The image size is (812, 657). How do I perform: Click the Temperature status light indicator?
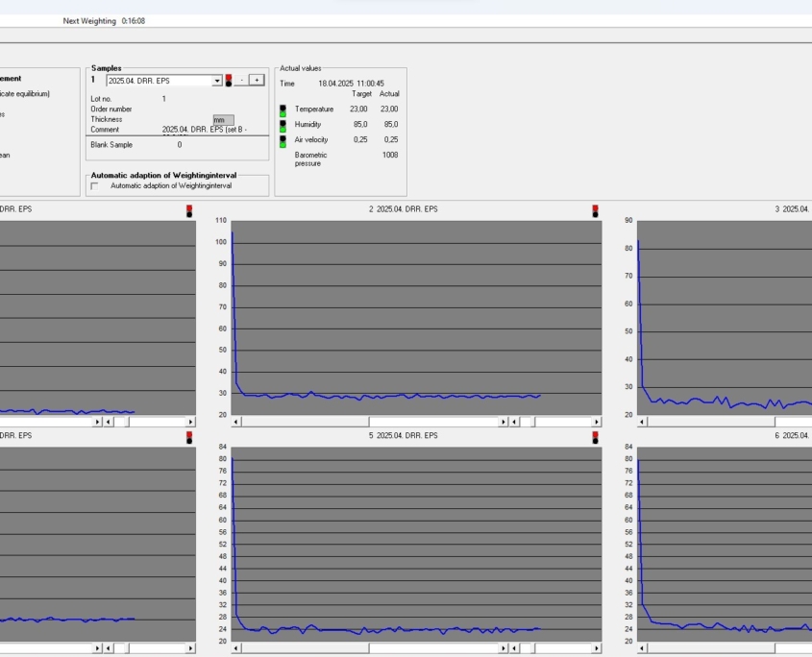point(283,109)
